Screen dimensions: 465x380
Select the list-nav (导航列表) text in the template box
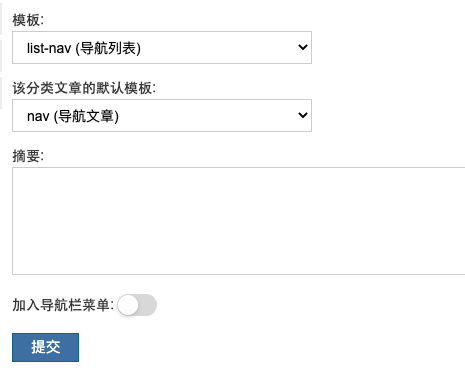click(x=84, y=48)
